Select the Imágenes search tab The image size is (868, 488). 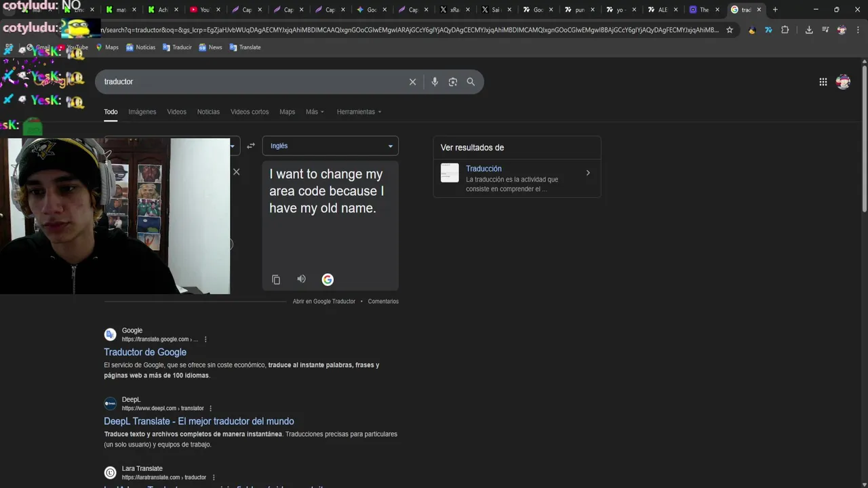pyautogui.click(x=142, y=112)
